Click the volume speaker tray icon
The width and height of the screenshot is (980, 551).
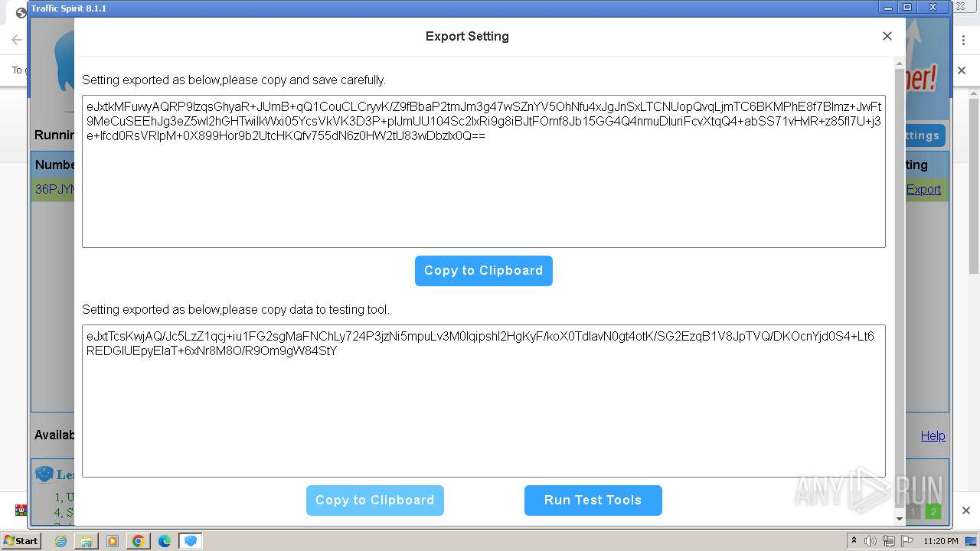(x=871, y=541)
